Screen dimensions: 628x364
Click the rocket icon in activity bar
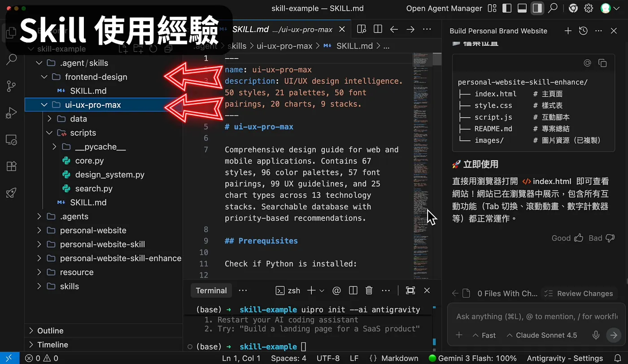[x=12, y=193]
